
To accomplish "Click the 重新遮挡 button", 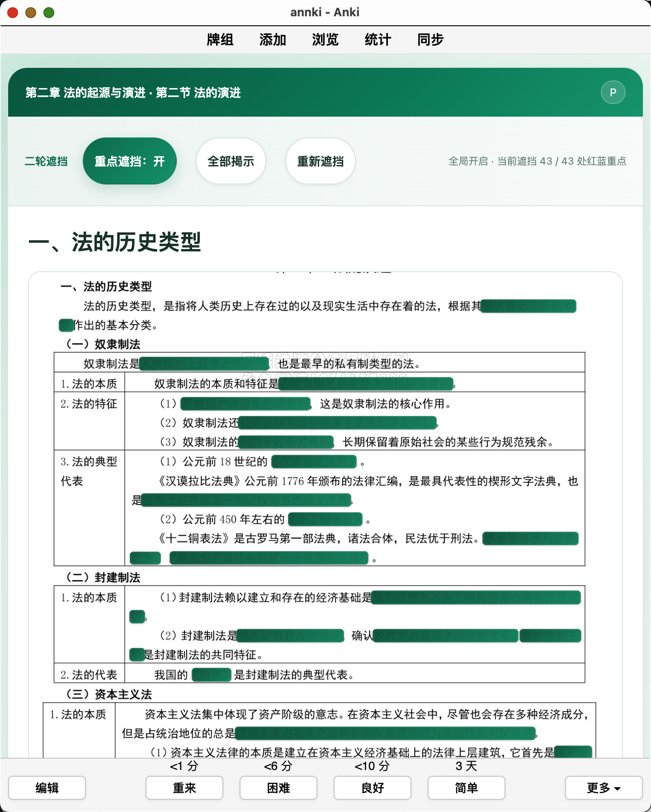I will (x=320, y=161).
